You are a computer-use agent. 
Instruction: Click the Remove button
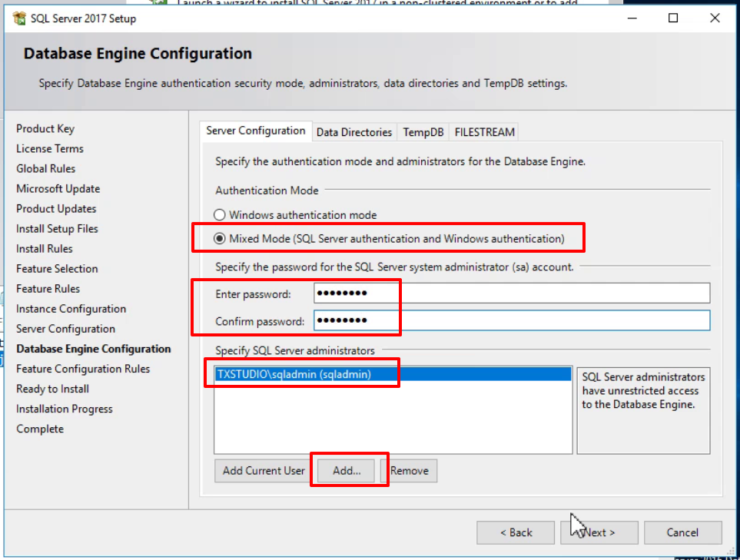(x=409, y=471)
